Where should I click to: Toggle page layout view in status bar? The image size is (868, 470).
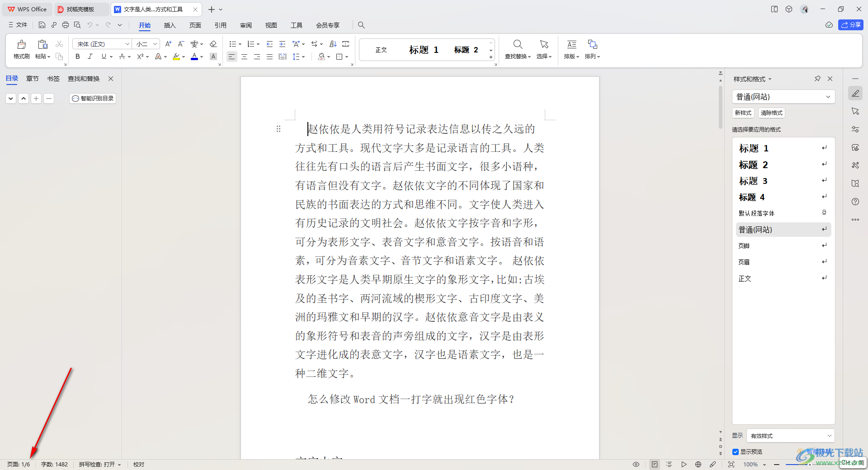[654, 464]
